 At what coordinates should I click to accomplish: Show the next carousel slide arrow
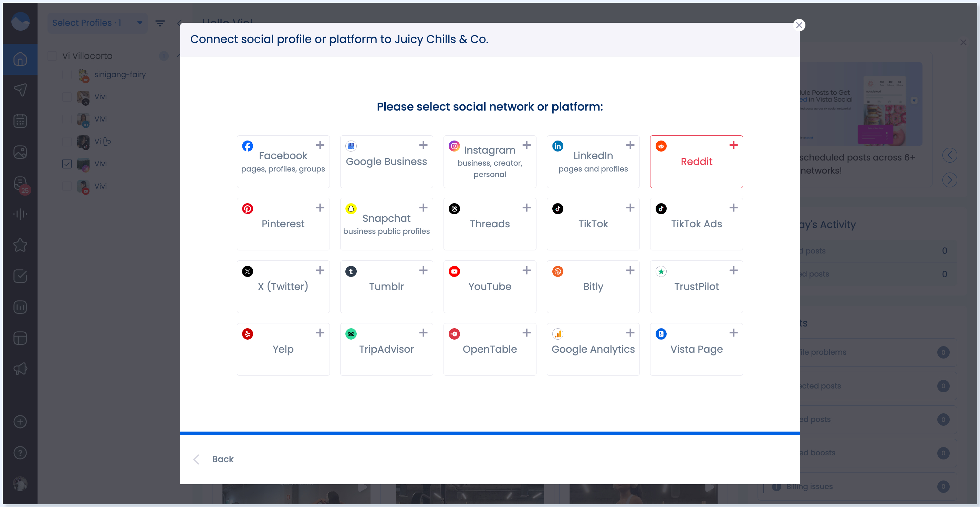coord(950,180)
